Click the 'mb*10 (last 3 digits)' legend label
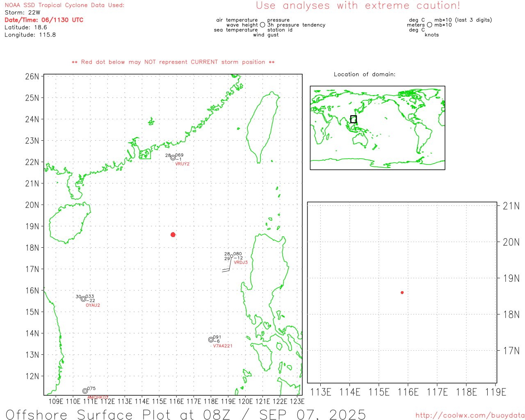This screenshot has width=525, height=420. pyautogui.click(x=463, y=20)
